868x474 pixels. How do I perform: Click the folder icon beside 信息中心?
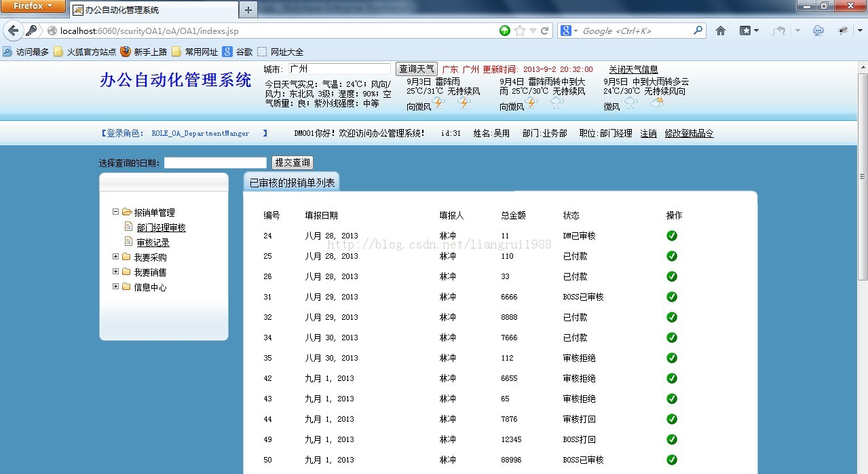126,285
